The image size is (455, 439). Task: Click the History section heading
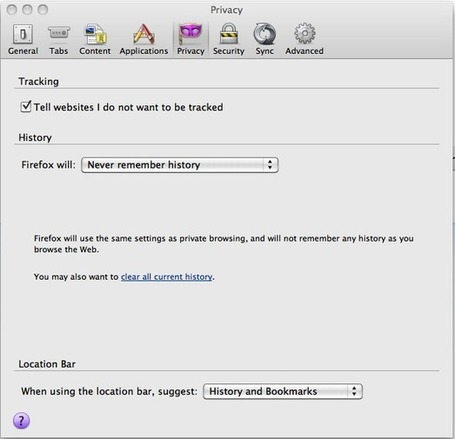point(35,137)
